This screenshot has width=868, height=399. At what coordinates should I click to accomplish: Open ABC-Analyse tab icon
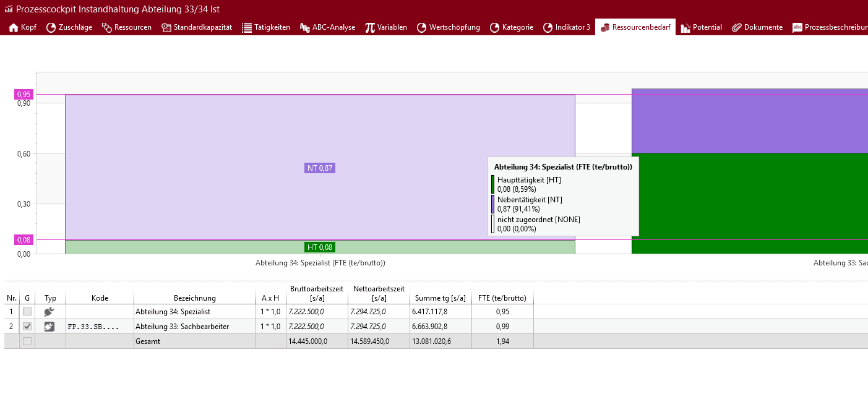[x=304, y=27]
